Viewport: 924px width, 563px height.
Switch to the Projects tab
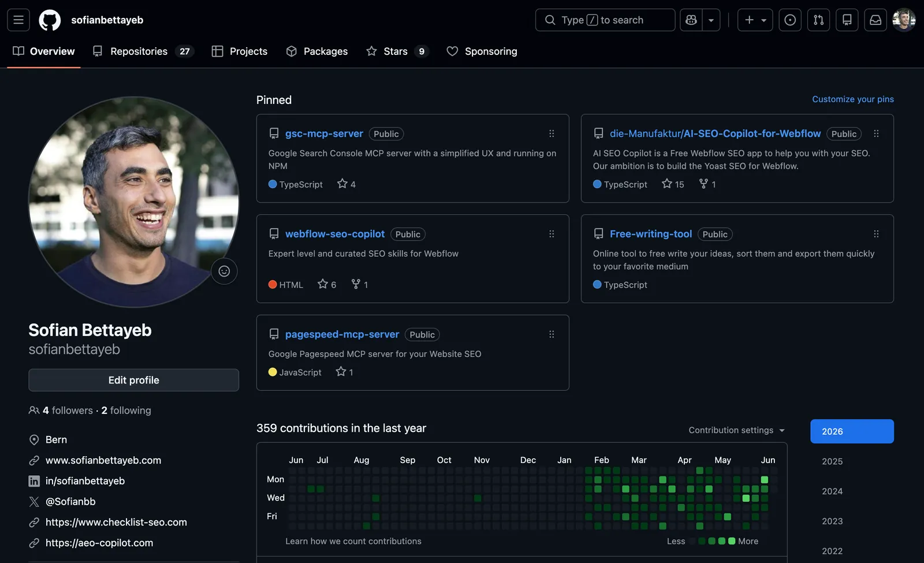pos(240,51)
